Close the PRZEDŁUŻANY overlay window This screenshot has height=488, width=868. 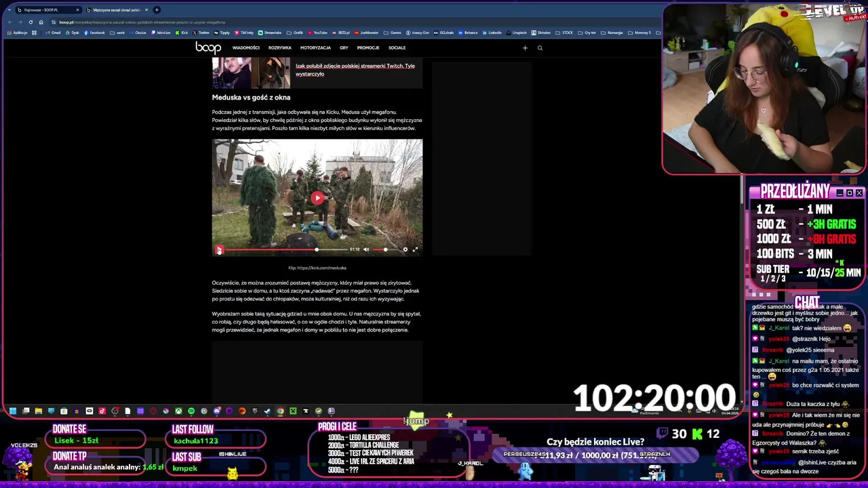[x=859, y=193]
